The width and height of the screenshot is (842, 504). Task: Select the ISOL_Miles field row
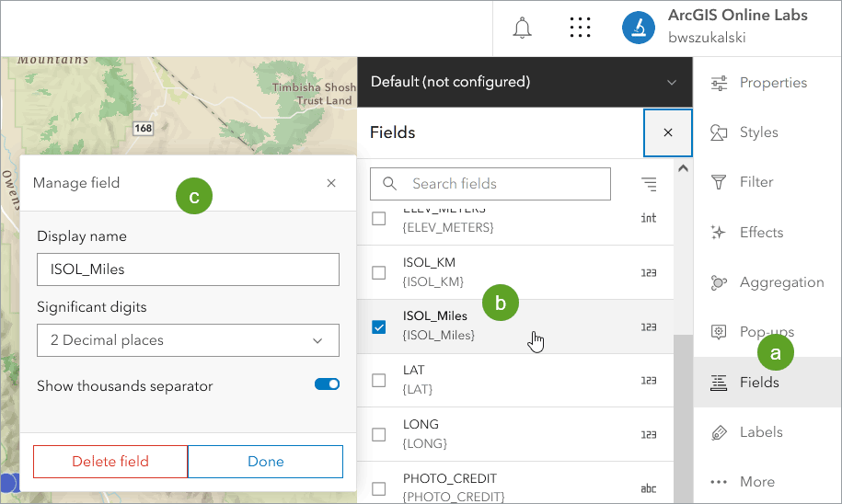(515, 326)
